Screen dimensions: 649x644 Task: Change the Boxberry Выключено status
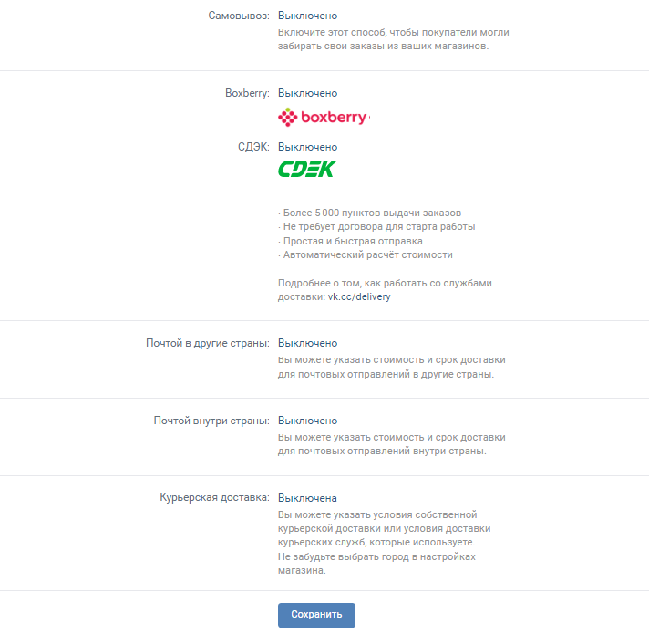click(307, 93)
